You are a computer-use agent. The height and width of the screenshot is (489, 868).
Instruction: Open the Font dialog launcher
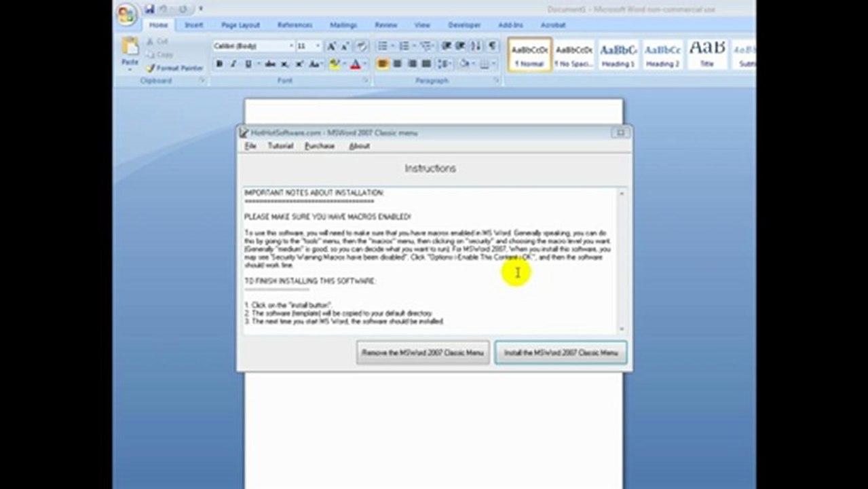click(366, 80)
